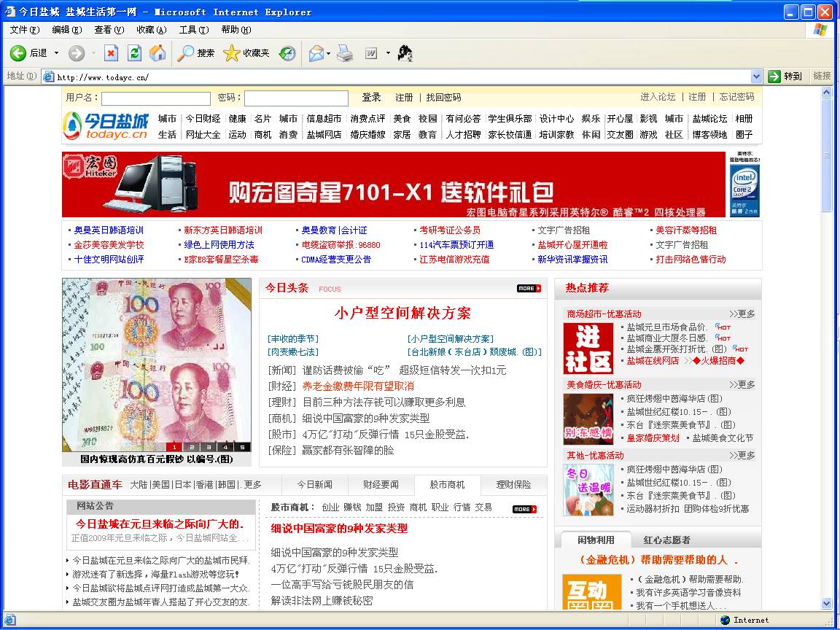Click the 用户名 input field
840x630 pixels.
[156, 98]
